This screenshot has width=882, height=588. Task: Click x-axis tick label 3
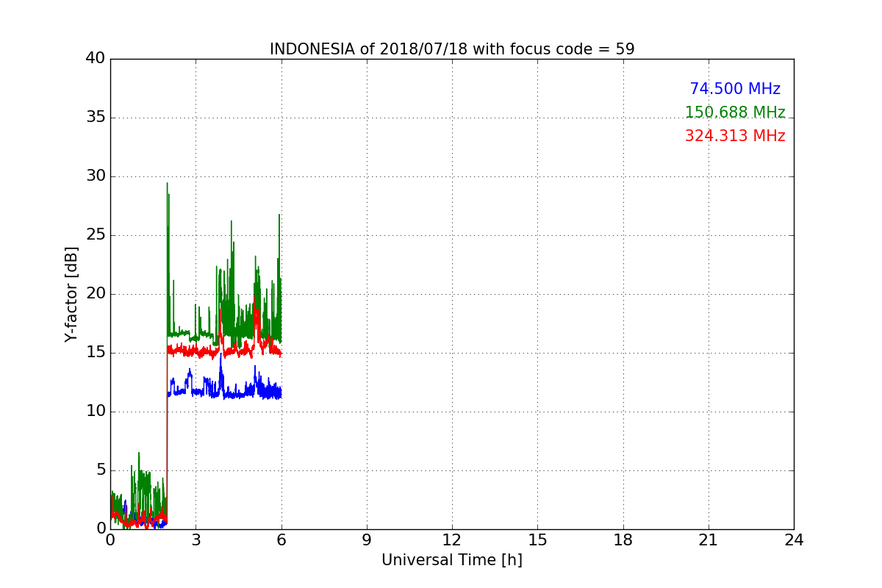point(196,540)
